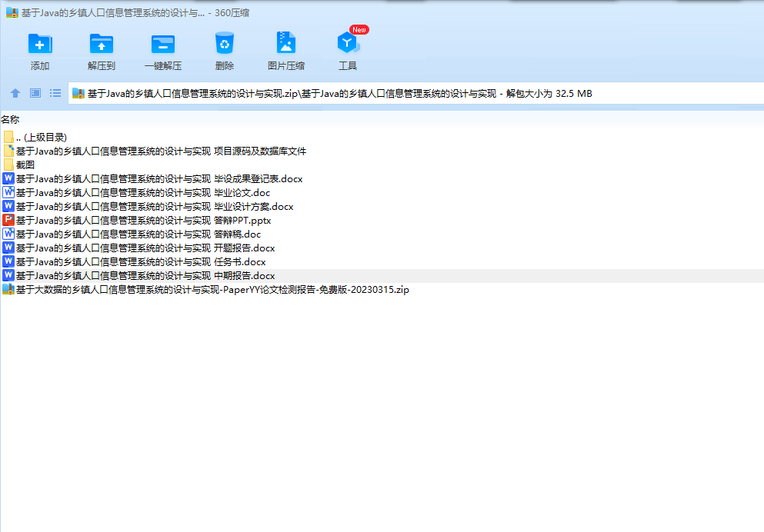Click the Word icon of 任务书.docx
This screenshot has width=764, height=532.
(8, 261)
